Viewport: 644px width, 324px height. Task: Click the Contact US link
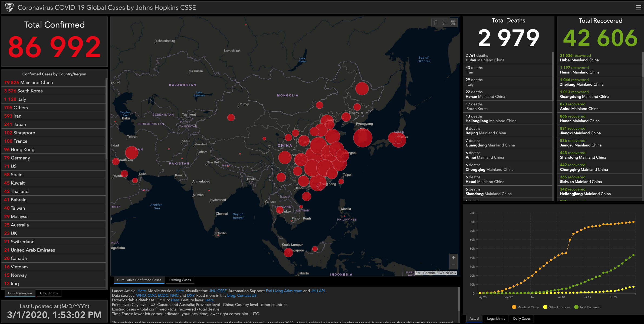[247, 295]
